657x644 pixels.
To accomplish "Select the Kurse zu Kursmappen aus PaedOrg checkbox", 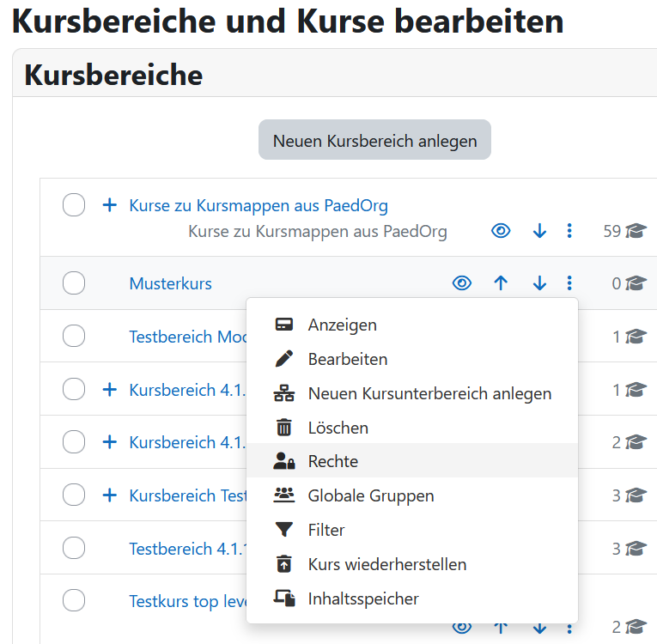I will [x=74, y=205].
